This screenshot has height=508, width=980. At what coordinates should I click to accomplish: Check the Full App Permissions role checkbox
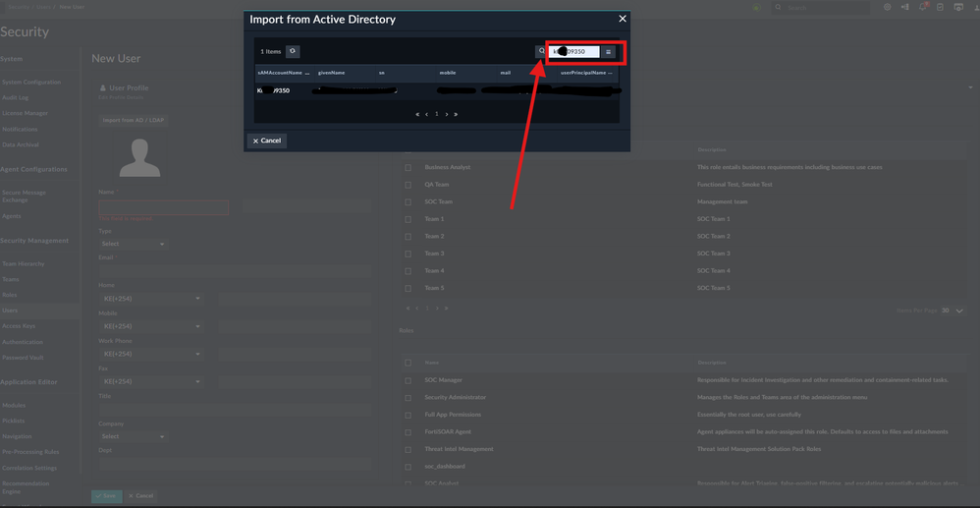[x=408, y=415]
